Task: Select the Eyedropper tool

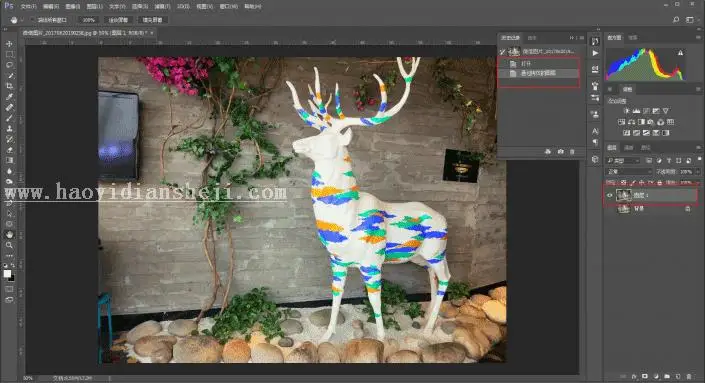Action: (9, 97)
